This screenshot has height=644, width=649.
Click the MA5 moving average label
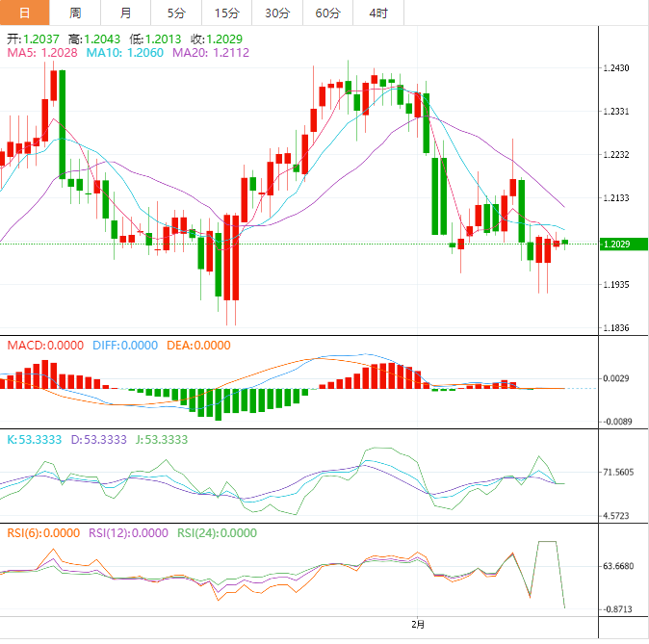coord(41,53)
